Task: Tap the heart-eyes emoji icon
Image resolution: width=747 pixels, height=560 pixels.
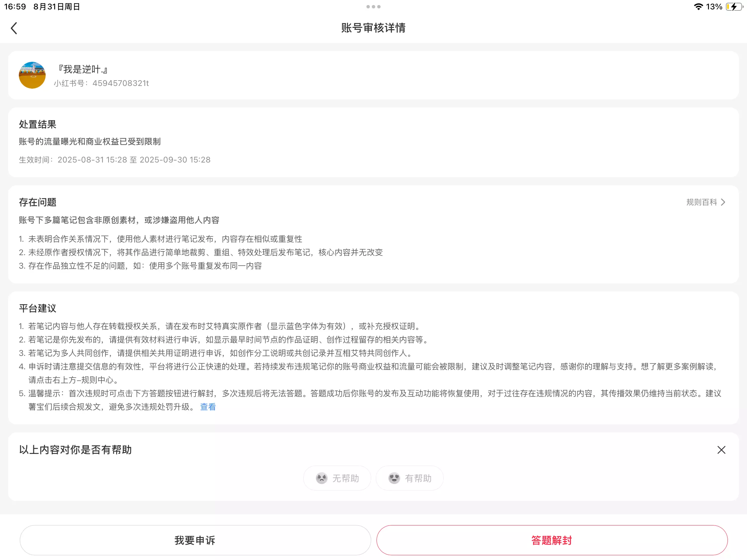Action: click(394, 478)
